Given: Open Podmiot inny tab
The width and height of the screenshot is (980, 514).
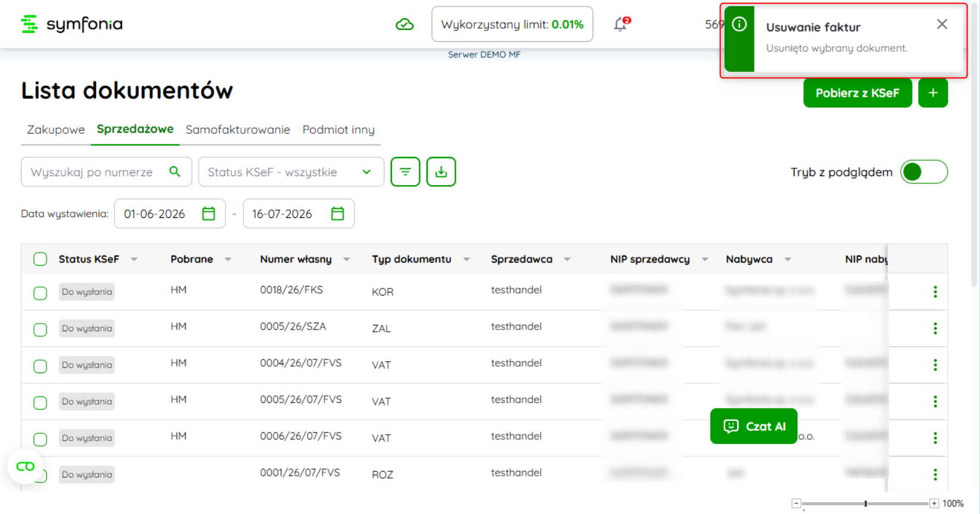Looking at the screenshot, I should [x=338, y=130].
